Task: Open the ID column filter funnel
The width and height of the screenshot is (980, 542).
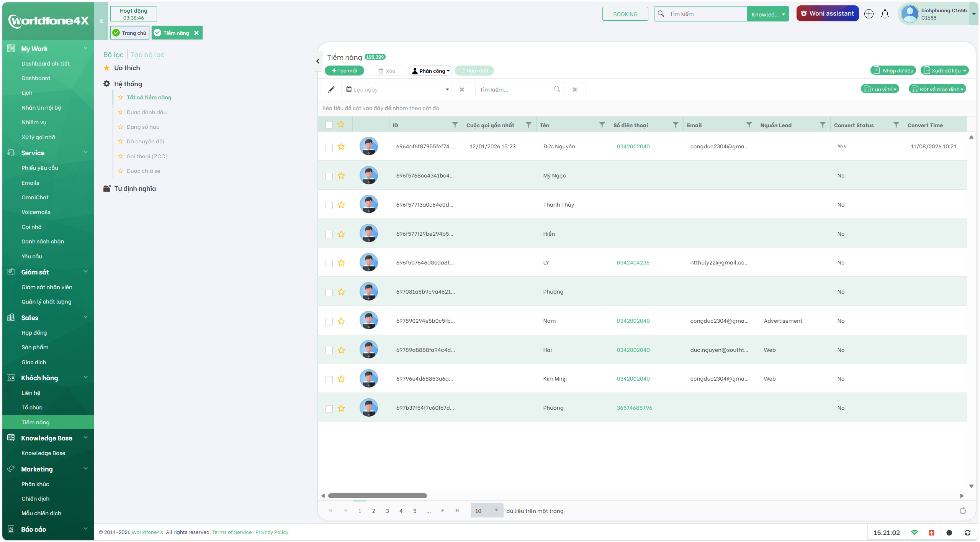Action: tap(455, 125)
